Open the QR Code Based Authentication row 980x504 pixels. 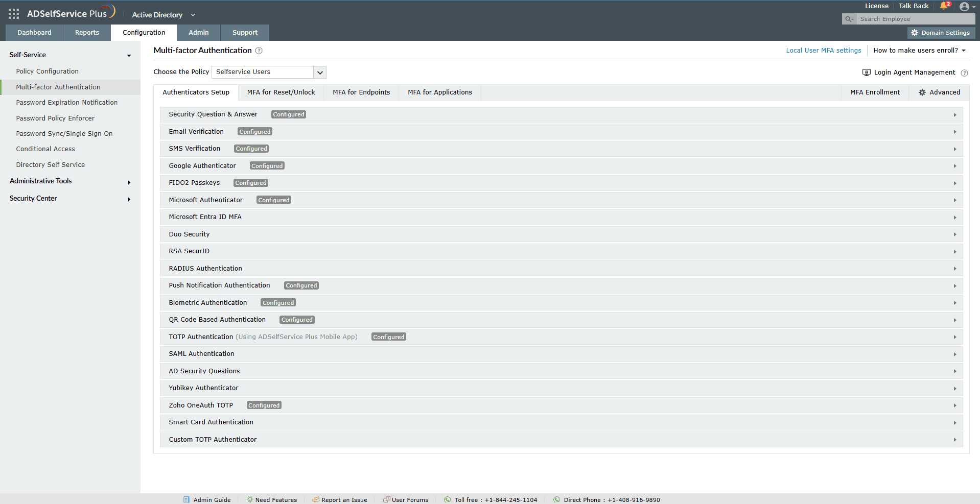[561, 320]
